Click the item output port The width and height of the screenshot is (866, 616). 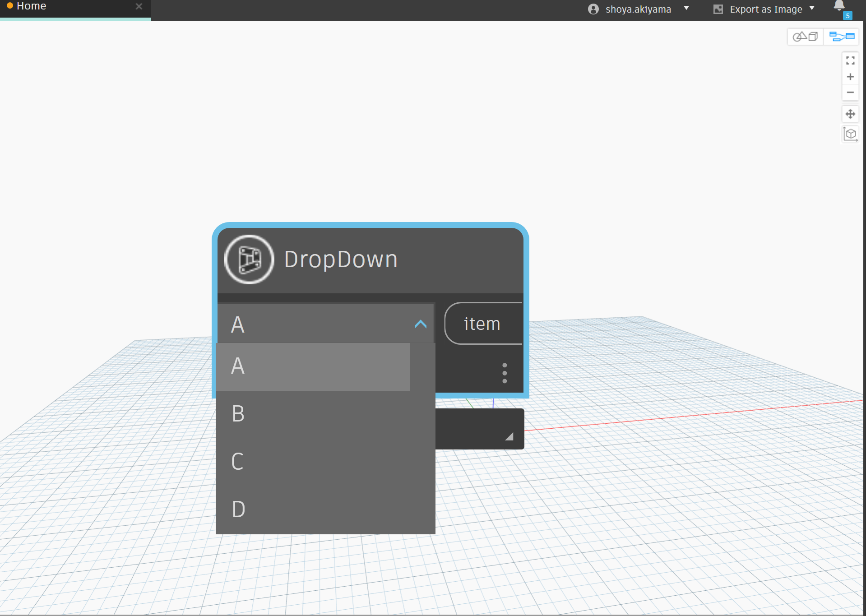pos(482,324)
